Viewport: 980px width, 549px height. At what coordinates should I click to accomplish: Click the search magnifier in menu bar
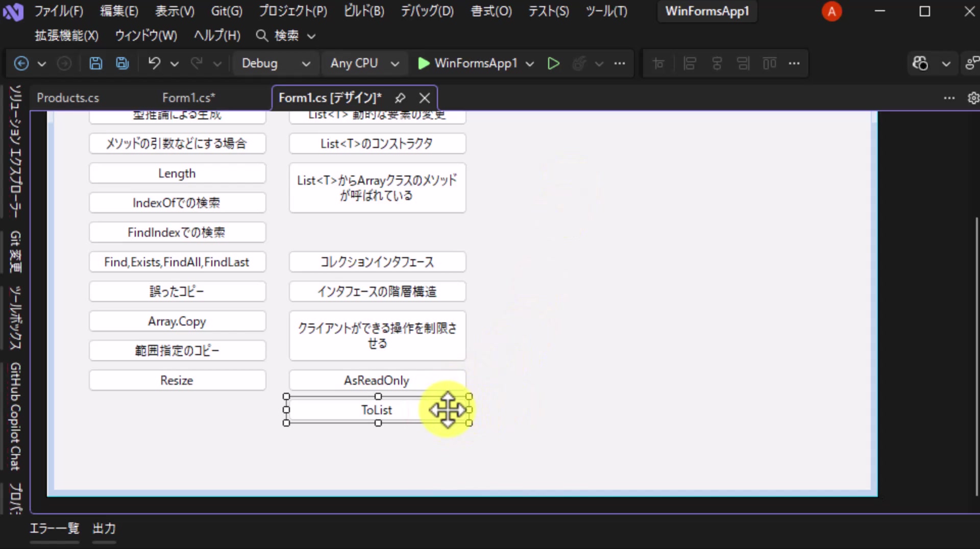(262, 36)
